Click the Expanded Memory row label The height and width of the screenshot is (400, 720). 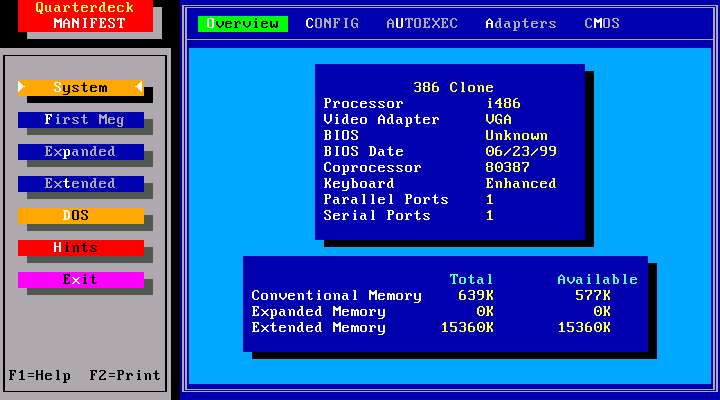click(x=319, y=312)
